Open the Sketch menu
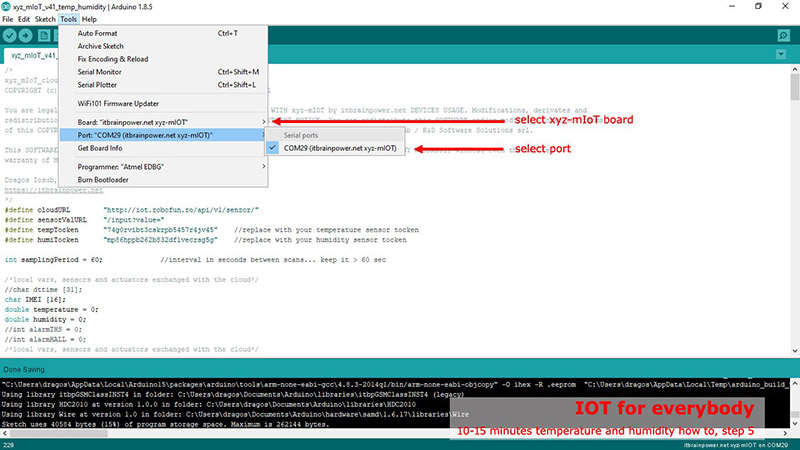Viewport: 800px width, 450px height. pos(45,19)
